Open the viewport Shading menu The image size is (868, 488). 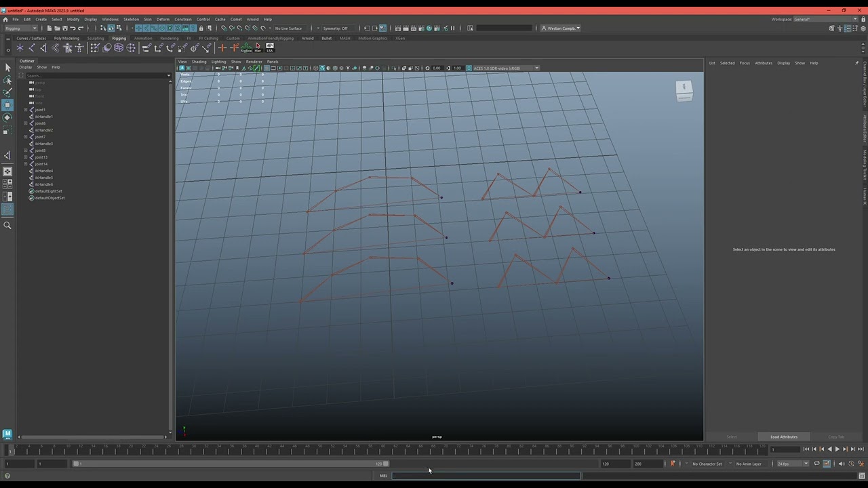click(199, 62)
